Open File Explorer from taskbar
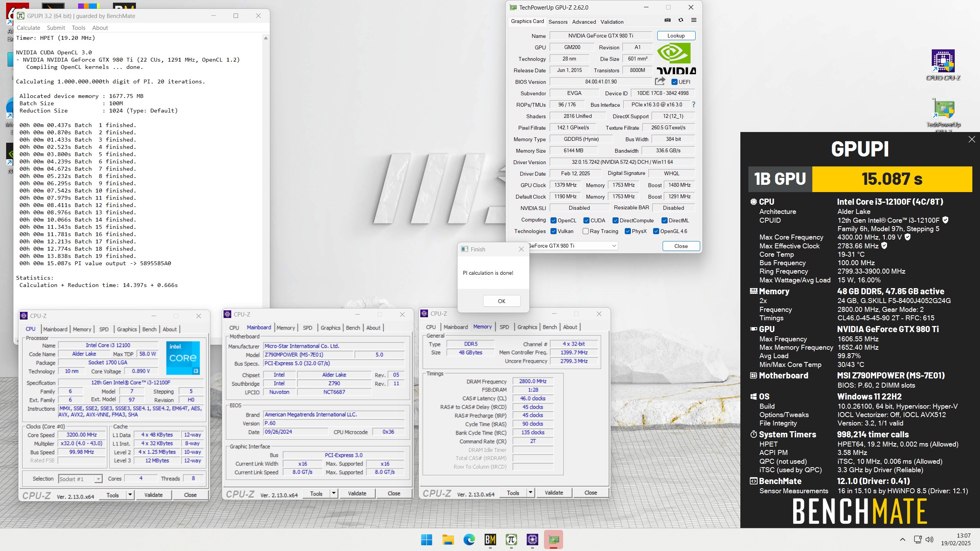The image size is (980, 551). pyautogui.click(x=448, y=540)
